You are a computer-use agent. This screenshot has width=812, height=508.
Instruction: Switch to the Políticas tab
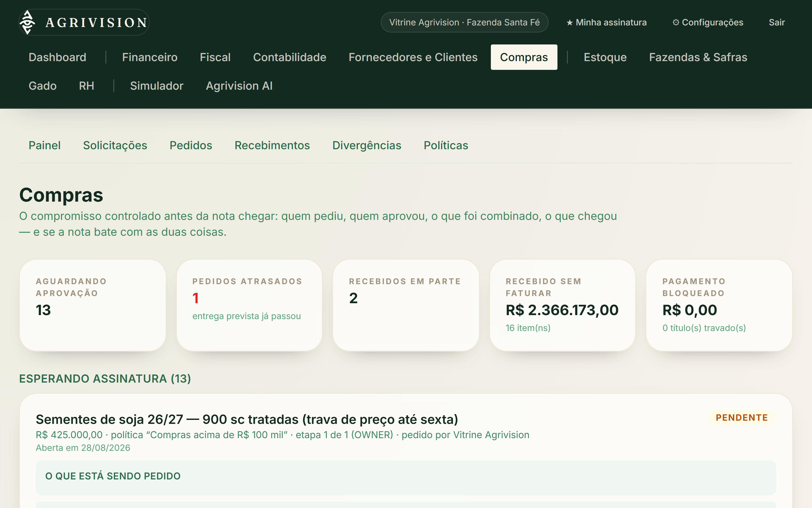click(446, 145)
